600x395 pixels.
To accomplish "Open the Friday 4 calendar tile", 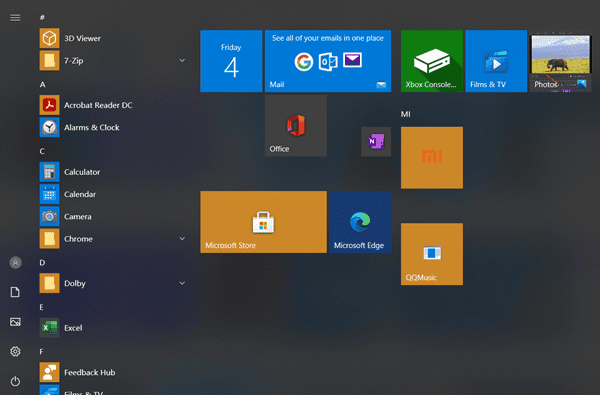I will [x=231, y=61].
